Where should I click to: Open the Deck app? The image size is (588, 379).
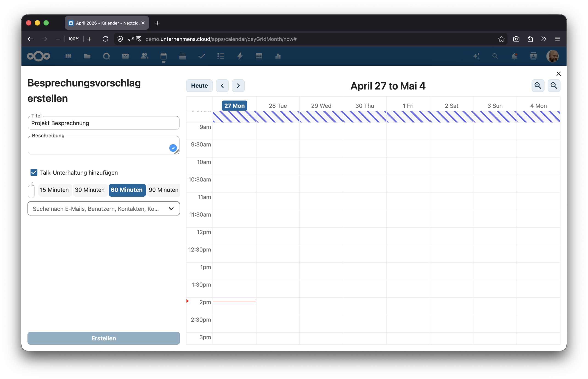183,56
